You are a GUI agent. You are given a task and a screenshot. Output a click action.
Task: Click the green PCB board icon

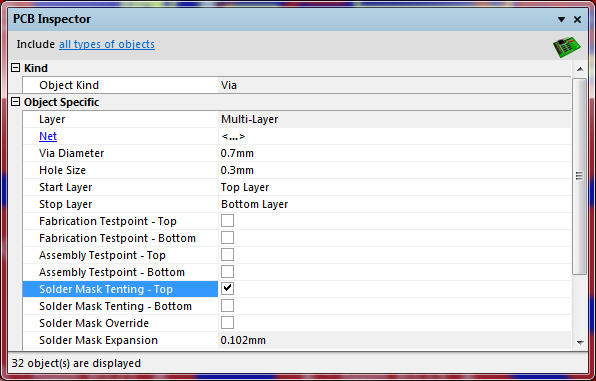coord(566,47)
